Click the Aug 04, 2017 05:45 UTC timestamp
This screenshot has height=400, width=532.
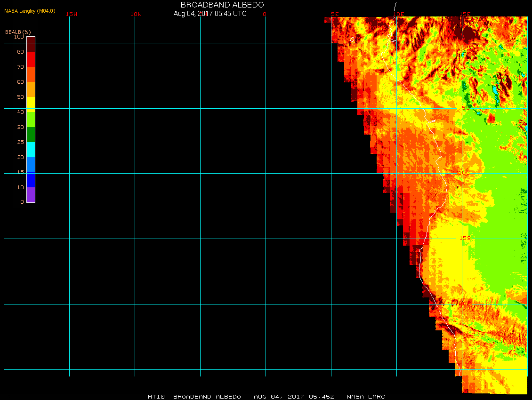pos(210,14)
